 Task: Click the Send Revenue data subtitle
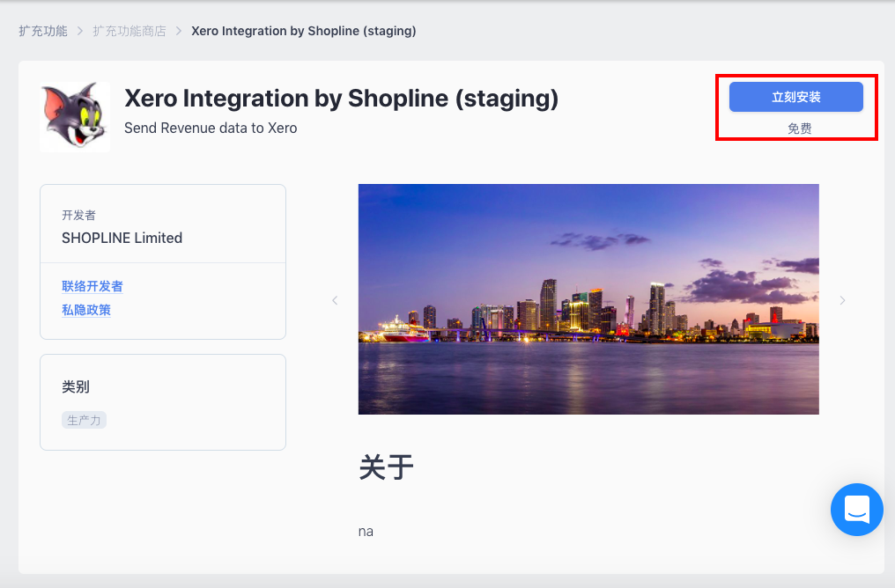pyautogui.click(x=211, y=128)
